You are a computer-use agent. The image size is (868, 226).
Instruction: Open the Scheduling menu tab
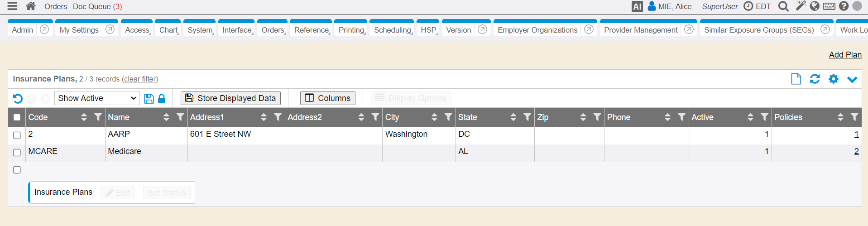(x=392, y=30)
